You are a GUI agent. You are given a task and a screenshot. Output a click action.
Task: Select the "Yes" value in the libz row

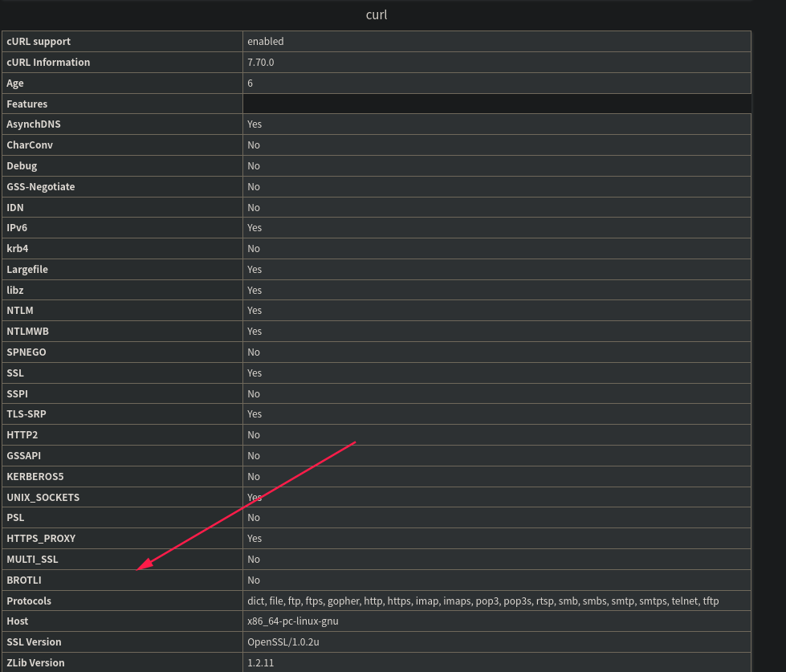pos(255,290)
